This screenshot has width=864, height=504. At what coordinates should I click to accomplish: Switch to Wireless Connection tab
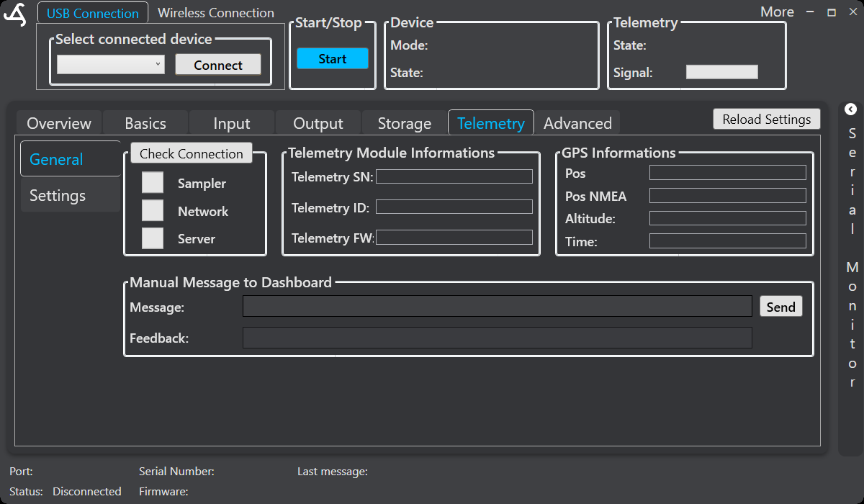coord(216,13)
